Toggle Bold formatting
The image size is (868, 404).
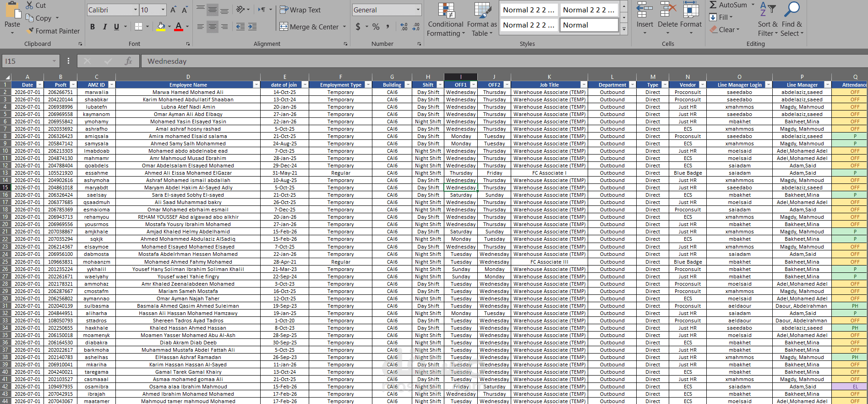coord(93,27)
